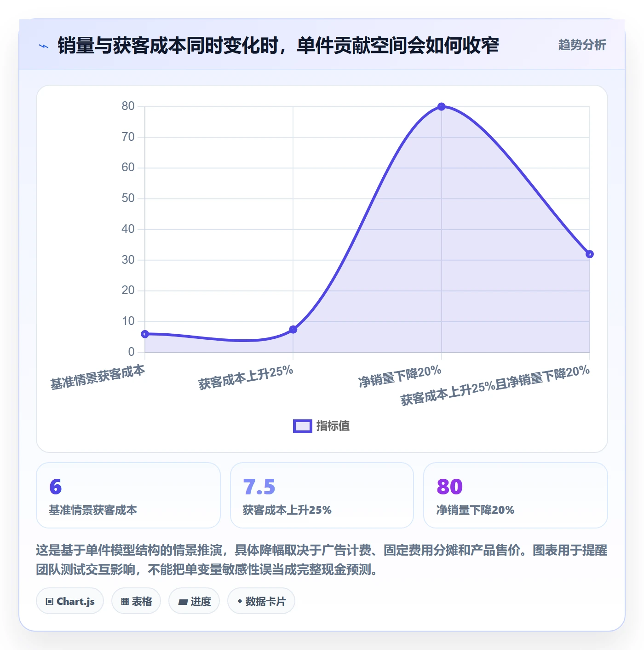This screenshot has height=650, width=644.
Task: Click the final data point for 获客成本上升25%且净销量下降20%
Action: [590, 254]
